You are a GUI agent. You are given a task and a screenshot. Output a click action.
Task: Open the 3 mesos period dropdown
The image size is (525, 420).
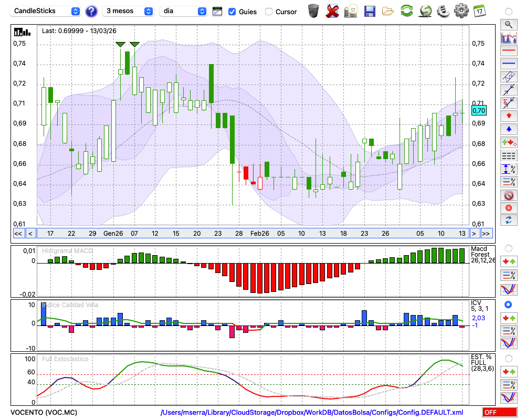click(x=129, y=11)
